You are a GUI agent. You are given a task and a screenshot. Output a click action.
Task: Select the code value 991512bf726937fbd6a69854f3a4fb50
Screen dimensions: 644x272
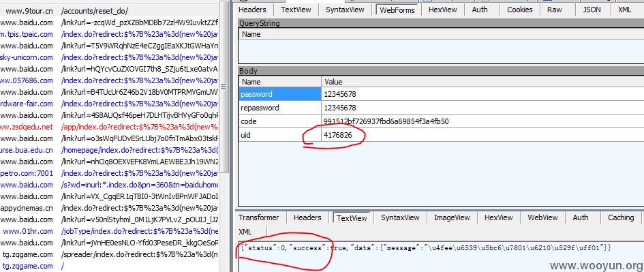pyautogui.click(x=482, y=121)
